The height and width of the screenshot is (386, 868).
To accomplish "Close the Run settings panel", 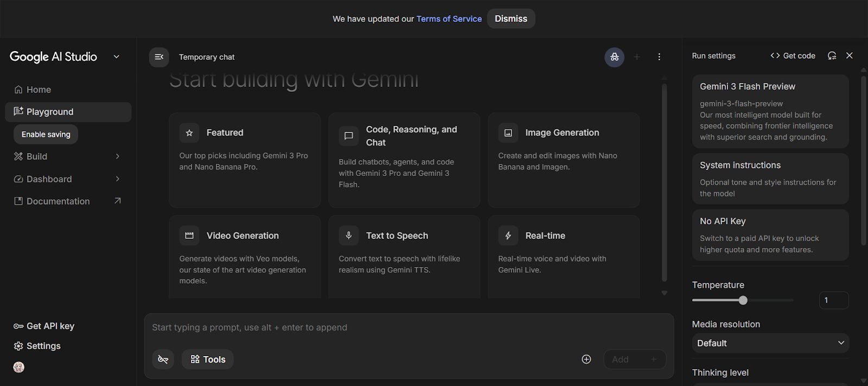I will [x=850, y=56].
